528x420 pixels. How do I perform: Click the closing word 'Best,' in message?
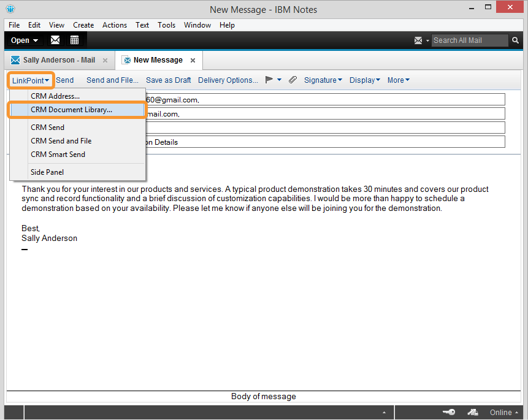click(x=31, y=228)
